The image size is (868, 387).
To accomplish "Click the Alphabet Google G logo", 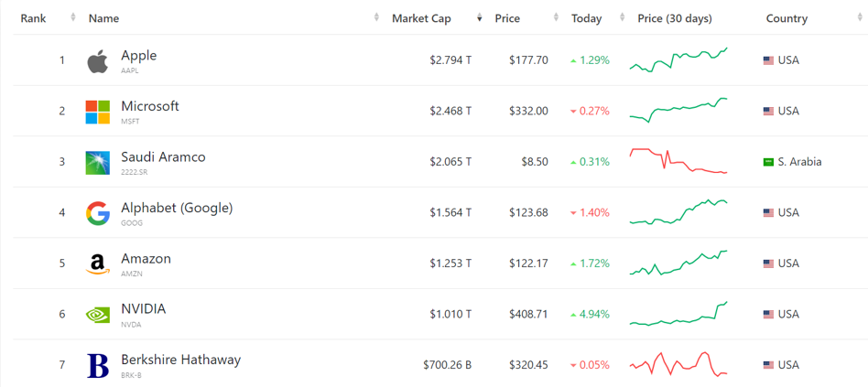I will coord(97,213).
